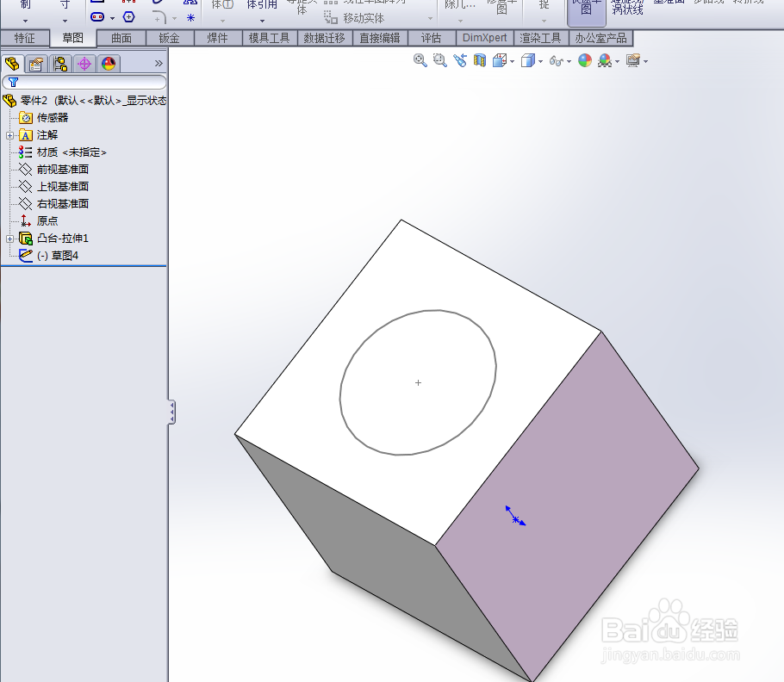Click the Sensors folder icon
This screenshot has height=682, width=784.
[26, 118]
